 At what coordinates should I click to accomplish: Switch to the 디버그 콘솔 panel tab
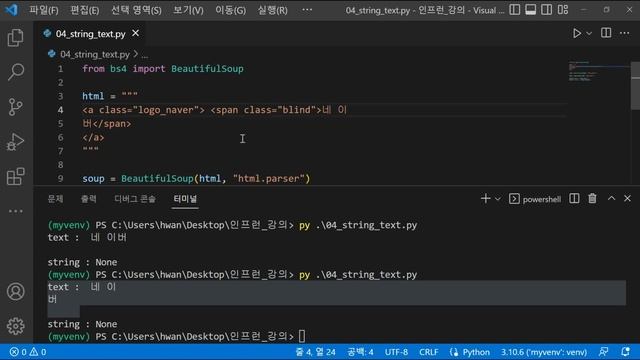(135, 199)
